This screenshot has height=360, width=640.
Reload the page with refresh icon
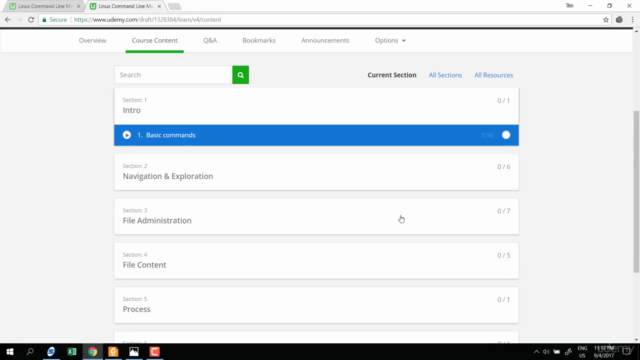tap(31, 20)
